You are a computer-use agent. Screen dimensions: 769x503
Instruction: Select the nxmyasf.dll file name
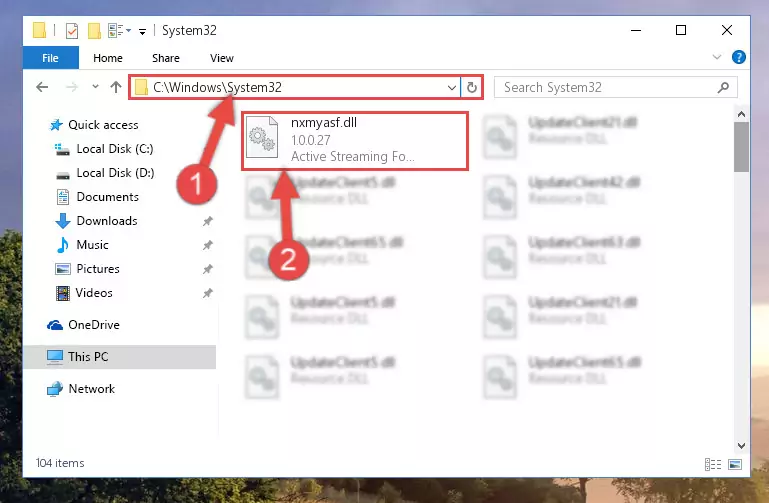[324, 123]
